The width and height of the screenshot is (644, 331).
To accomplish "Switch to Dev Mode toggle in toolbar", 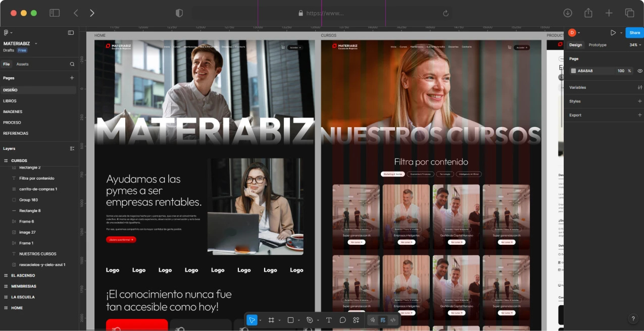I will 393,320.
